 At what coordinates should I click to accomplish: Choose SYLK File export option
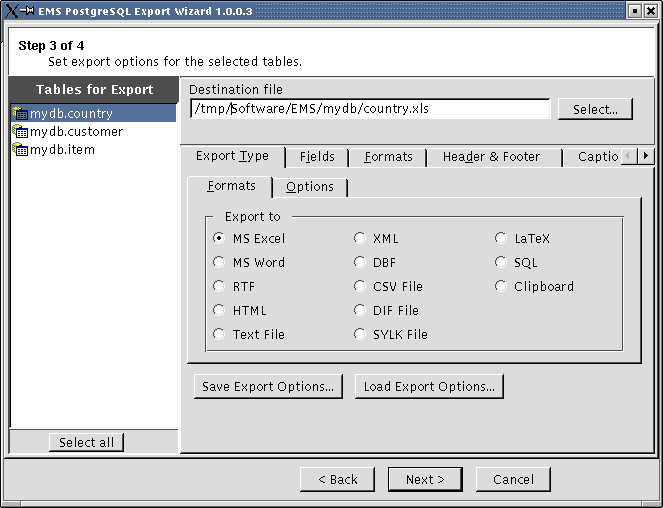pyautogui.click(x=359, y=334)
